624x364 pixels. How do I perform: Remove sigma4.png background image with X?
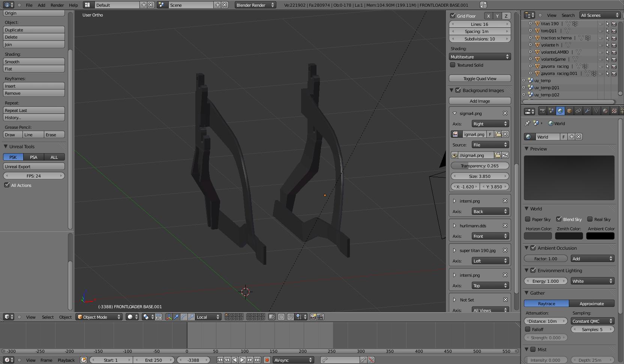coord(505,113)
